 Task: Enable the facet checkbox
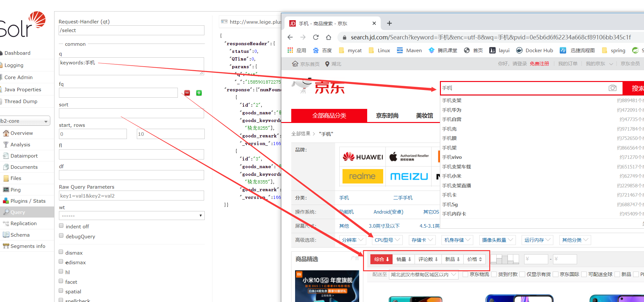(x=61, y=281)
